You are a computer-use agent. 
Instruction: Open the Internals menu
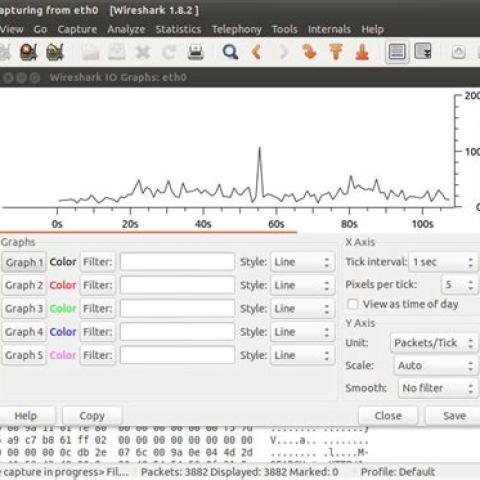tap(329, 29)
